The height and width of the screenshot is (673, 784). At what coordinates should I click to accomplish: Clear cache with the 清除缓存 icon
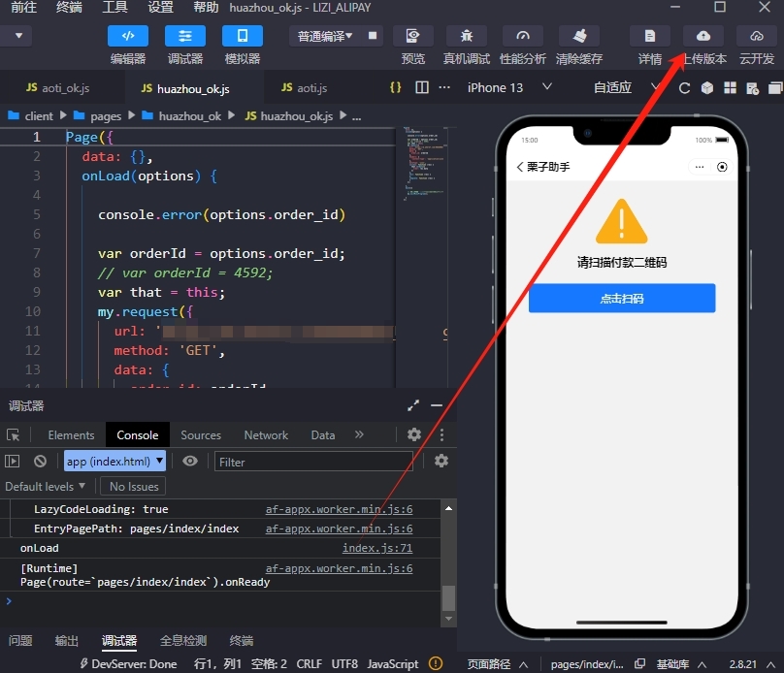tap(579, 37)
